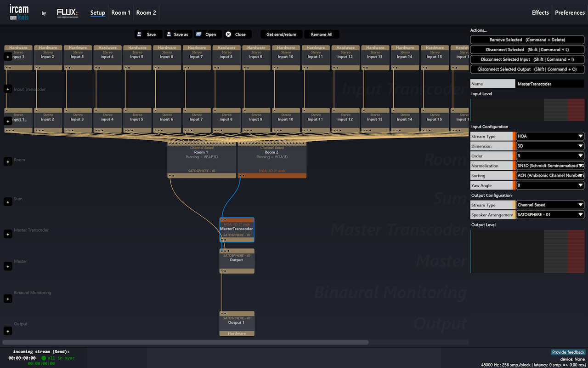Click Disconnect Selected Output
588x368 pixels.
coord(527,69)
